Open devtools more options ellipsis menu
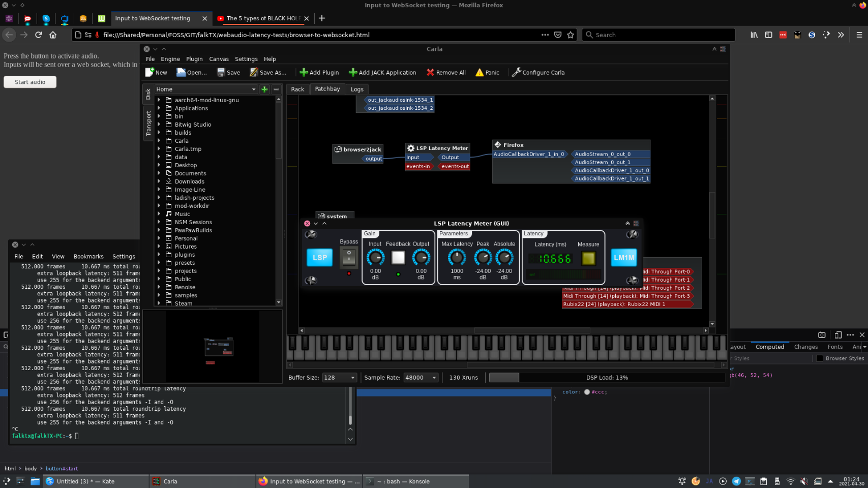 click(850, 334)
